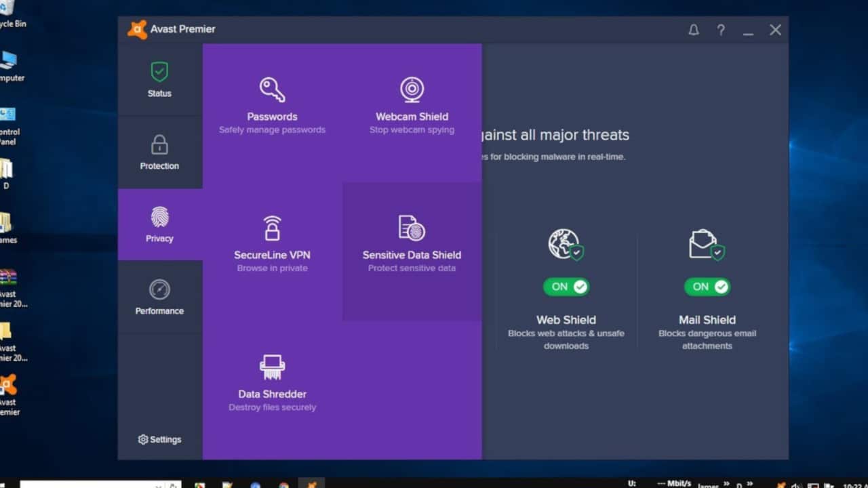Image resolution: width=868 pixels, height=488 pixels.
Task: Open the SecureLine VPN menu label
Action: click(x=272, y=256)
